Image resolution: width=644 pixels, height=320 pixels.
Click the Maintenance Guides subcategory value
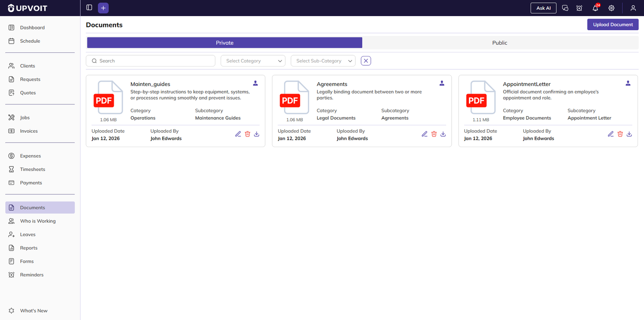[218, 118]
